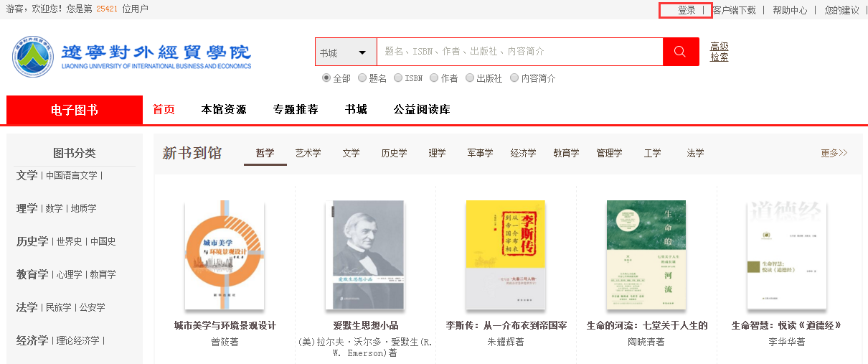Expand the 书城 search scope dropdown
868x364 pixels.
click(345, 52)
